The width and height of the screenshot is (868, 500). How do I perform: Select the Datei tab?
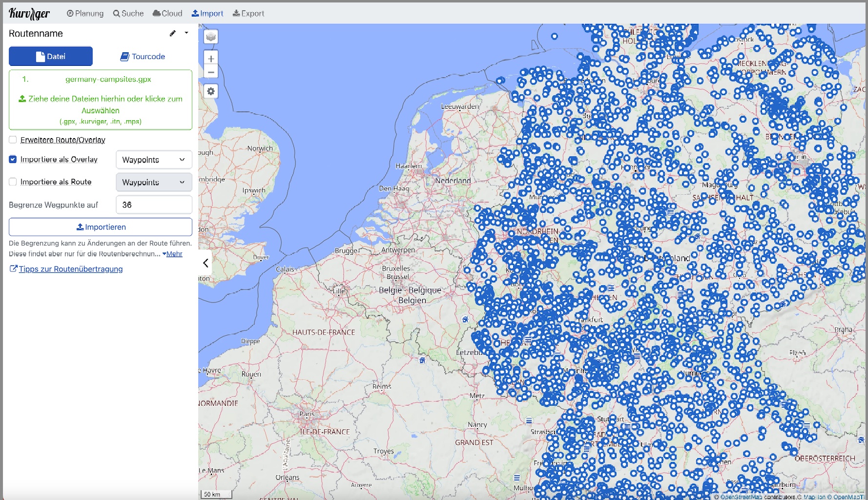coord(51,56)
